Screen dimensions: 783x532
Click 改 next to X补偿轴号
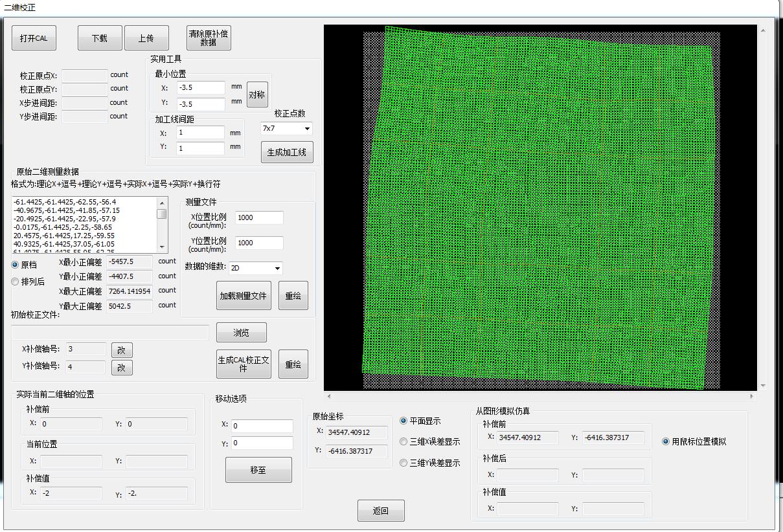[122, 350]
